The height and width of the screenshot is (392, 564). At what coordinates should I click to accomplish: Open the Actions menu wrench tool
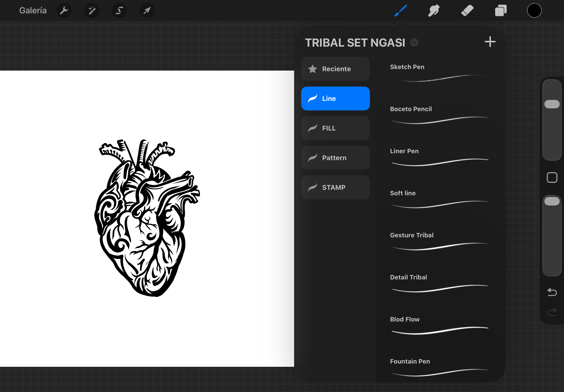(64, 10)
